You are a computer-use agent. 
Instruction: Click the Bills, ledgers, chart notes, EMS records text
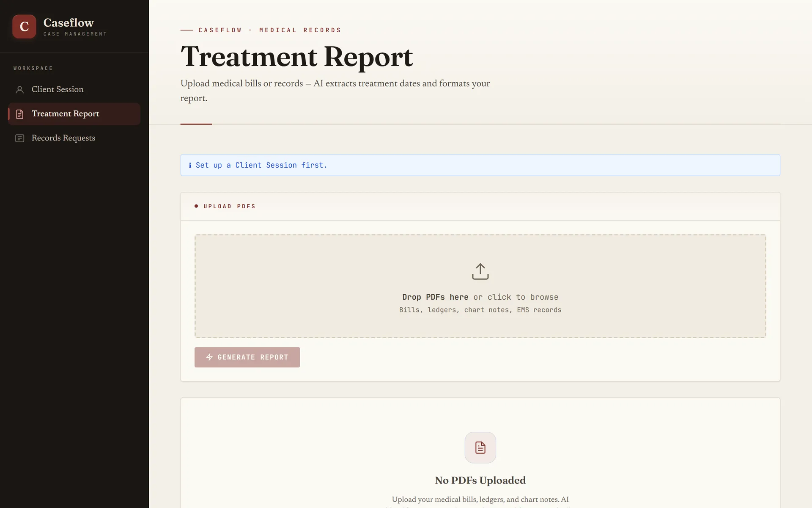pos(480,310)
